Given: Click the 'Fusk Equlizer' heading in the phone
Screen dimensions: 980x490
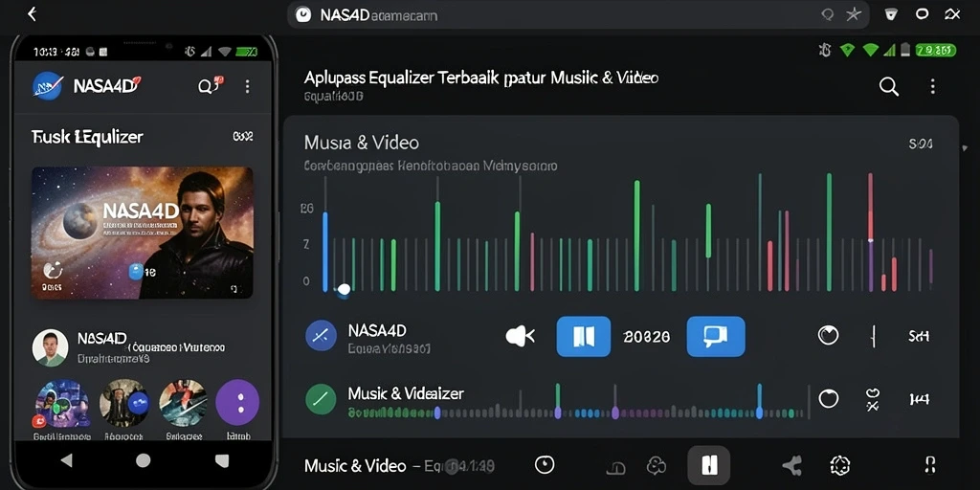Looking at the screenshot, I should click(x=87, y=137).
